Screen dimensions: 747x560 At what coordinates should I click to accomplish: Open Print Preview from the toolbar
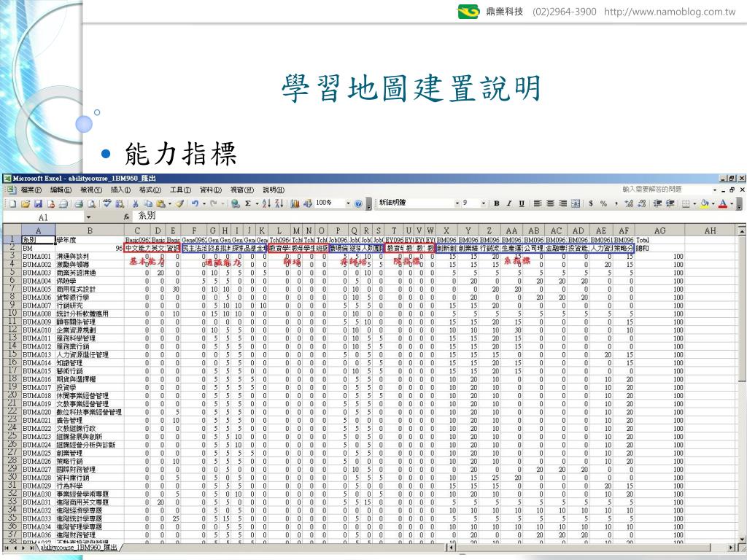91,204
